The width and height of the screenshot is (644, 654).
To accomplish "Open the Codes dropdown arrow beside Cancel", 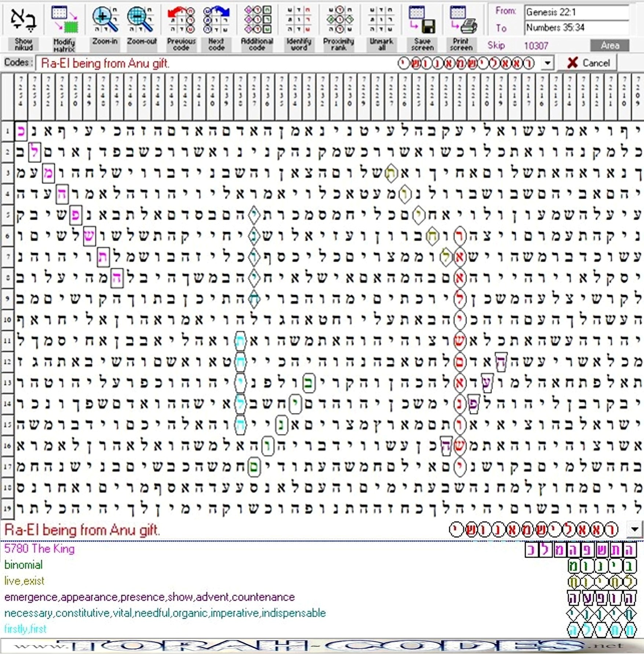I will pyautogui.click(x=547, y=63).
